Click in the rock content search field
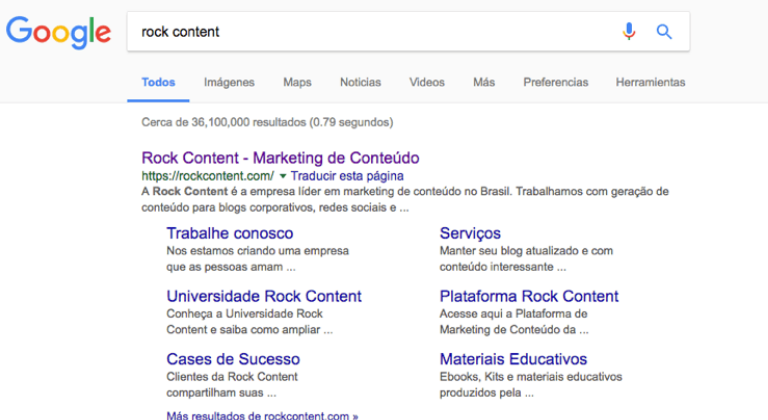768x420 pixels. (370, 31)
